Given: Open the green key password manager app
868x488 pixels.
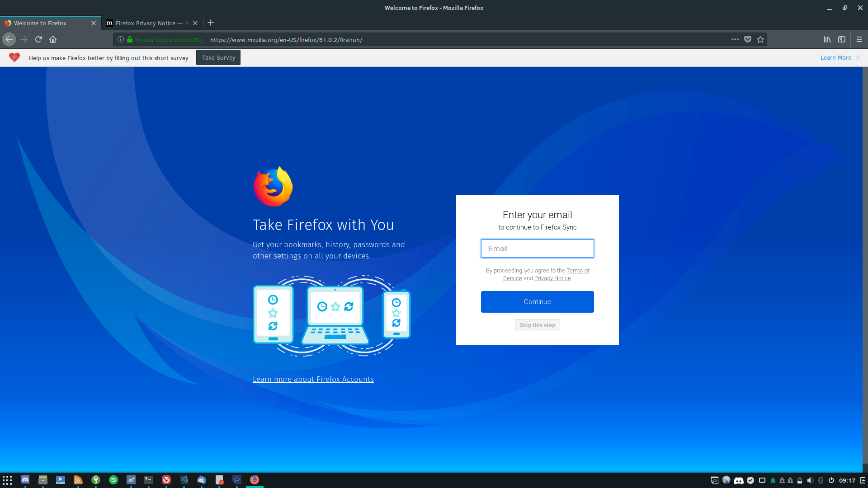Looking at the screenshot, I should 96,480.
